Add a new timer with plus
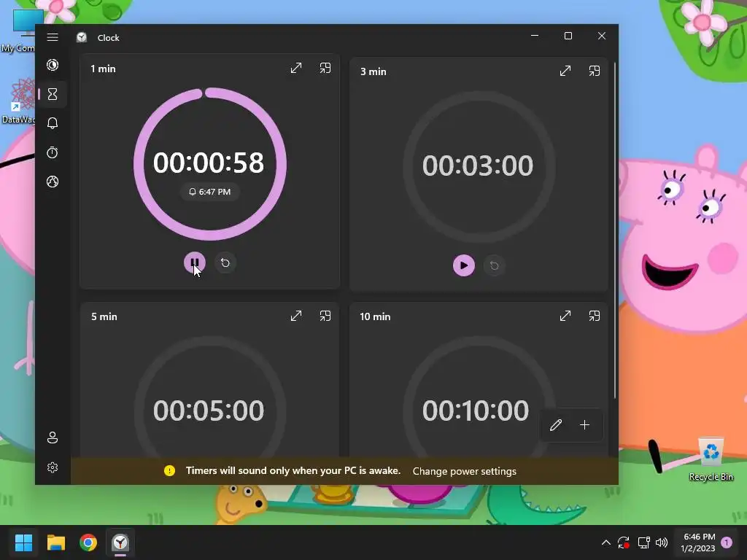 [x=584, y=425]
